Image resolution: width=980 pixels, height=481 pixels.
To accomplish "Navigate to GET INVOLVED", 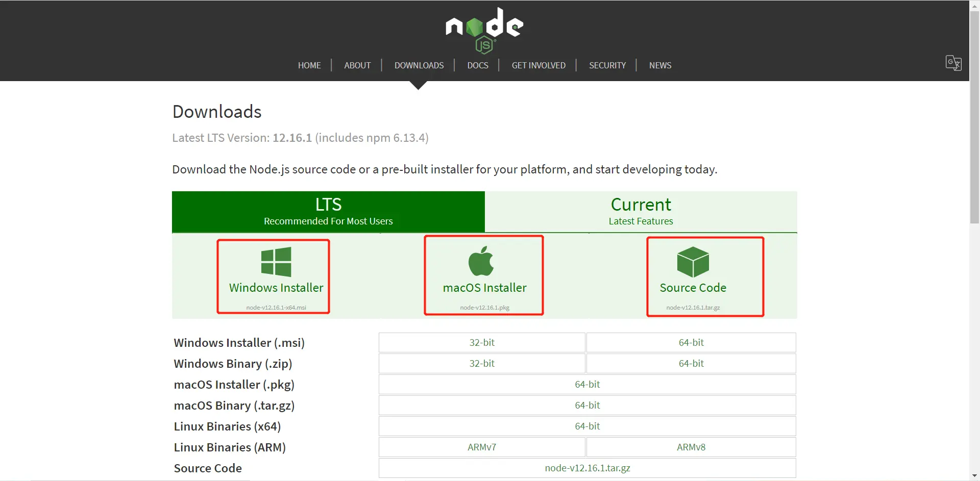I will (x=538, y=65).
